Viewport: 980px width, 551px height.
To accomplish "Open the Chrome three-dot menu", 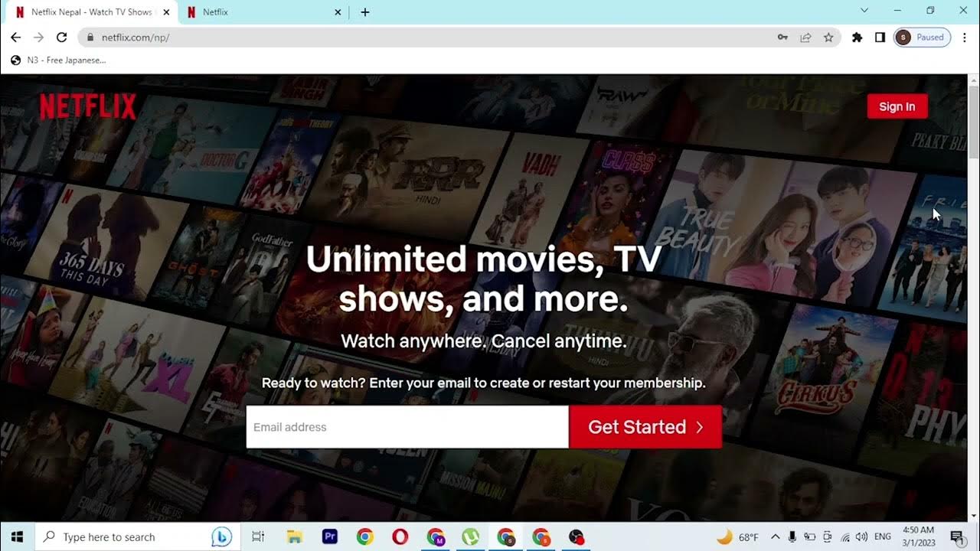I will [x=965, y=37].
